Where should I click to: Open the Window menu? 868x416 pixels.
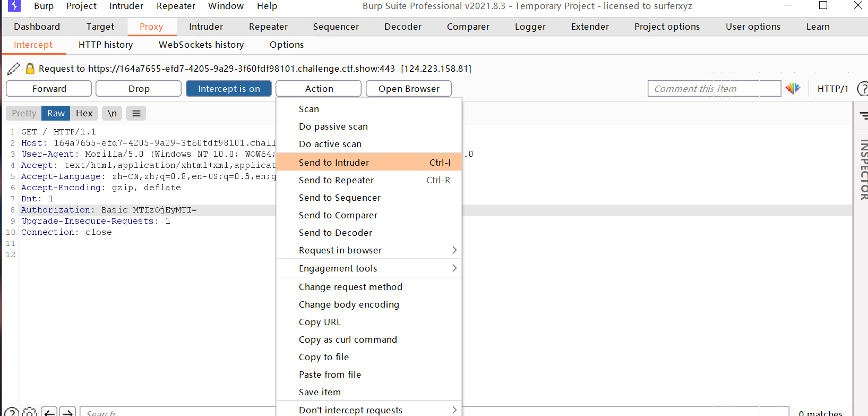(x=226, y=6)
